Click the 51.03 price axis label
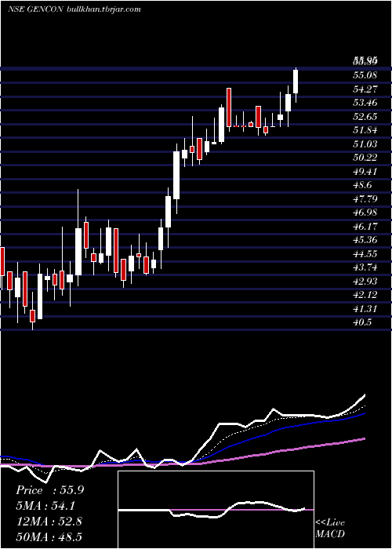392x549 pixels. (365, 144)
